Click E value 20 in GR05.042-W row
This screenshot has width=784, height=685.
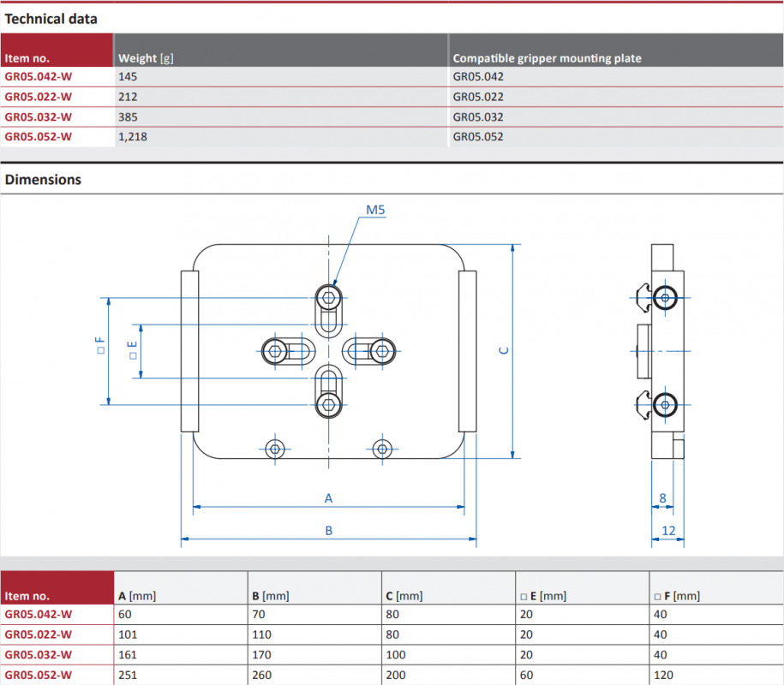[526, 615]
